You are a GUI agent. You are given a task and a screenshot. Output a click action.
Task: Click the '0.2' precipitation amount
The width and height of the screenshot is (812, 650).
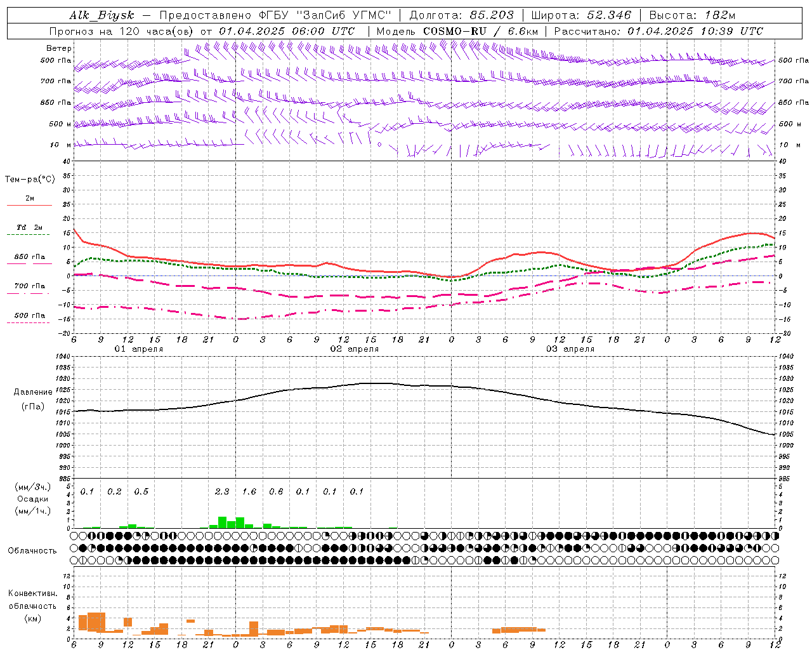point(114,491)
